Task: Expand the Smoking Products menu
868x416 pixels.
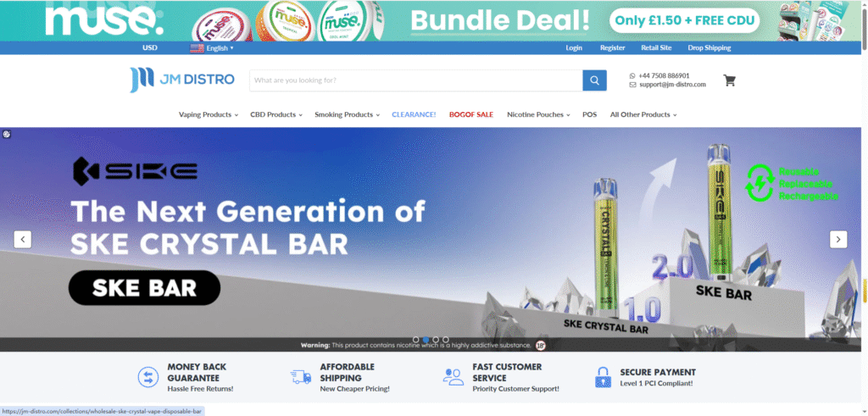Action: (347, 114)
